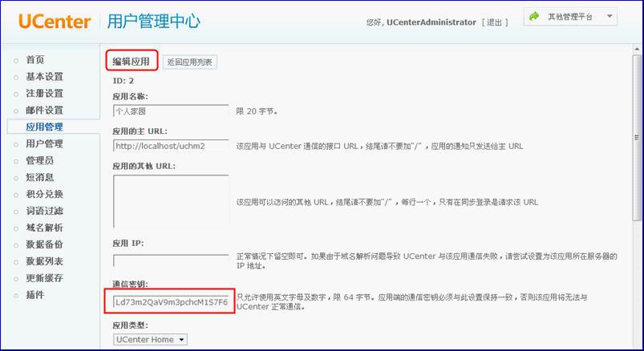
Task: Open 邮件设置 in sidebar
Action: (x=44, y=110)
